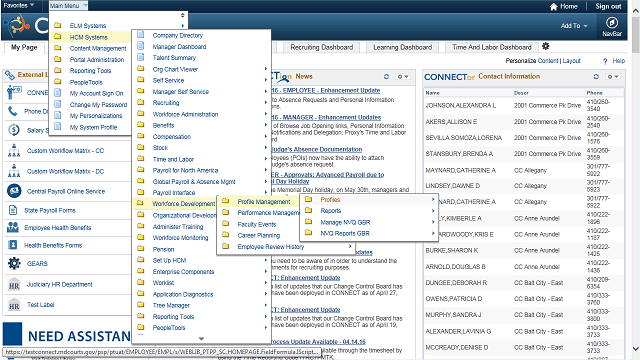Open the Judiciary HR Department icon
The width and height of the screenshot is (640, 360).
coord(14,284)
